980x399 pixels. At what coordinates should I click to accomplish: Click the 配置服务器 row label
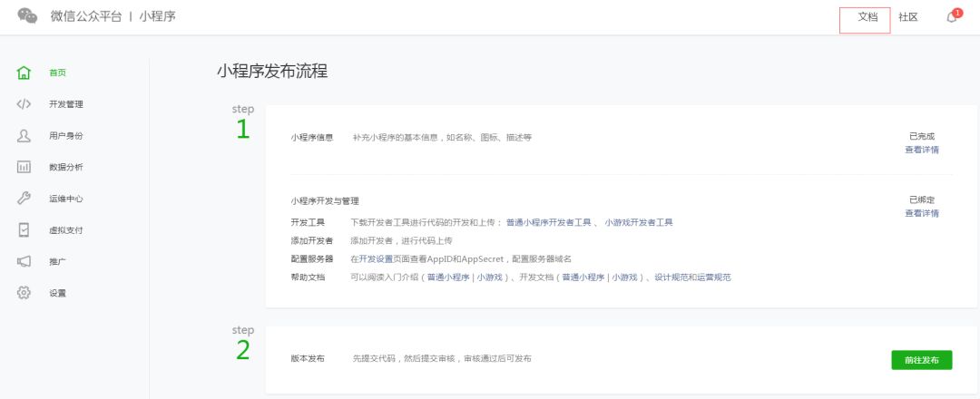pos(312,259)
